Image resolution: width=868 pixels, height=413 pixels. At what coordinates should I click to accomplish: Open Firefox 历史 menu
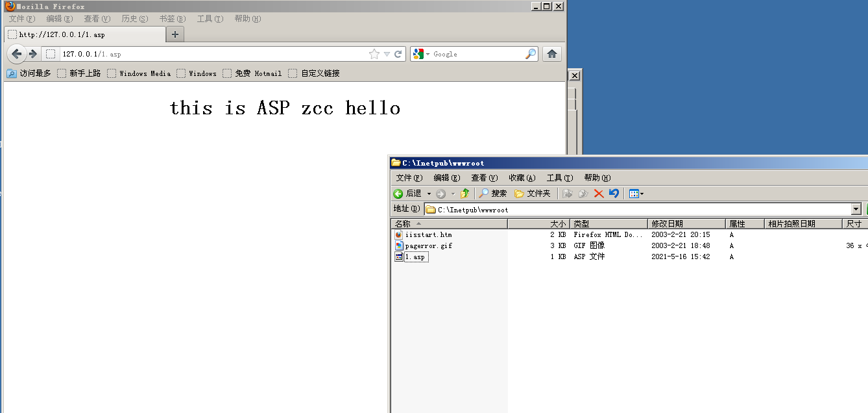[134, 19]
